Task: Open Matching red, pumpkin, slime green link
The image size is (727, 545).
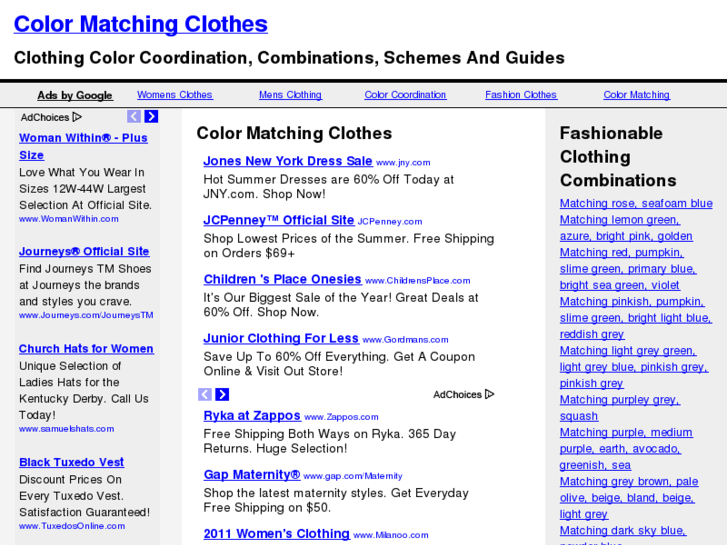Action: [628, 269]
